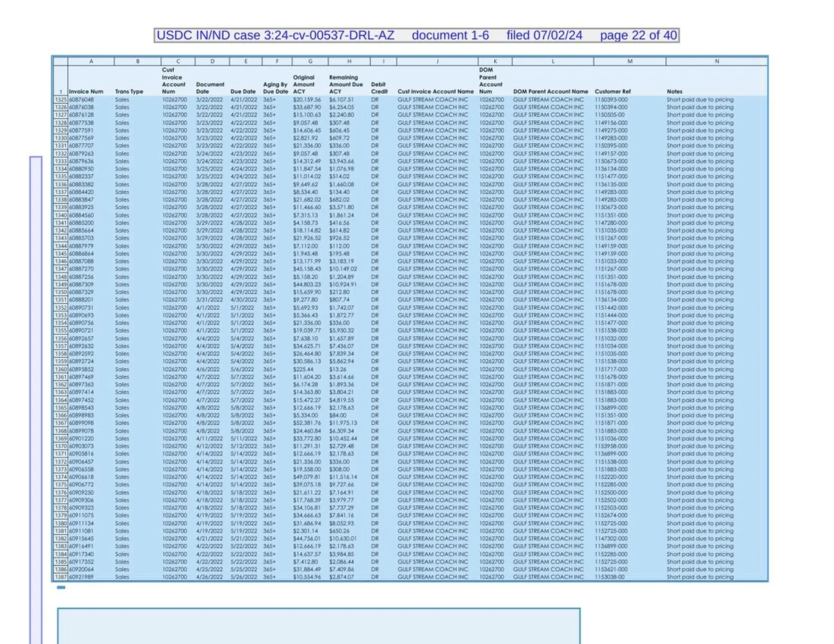
Task: Click customer ref 1147280-000
Action: point(611,222)
